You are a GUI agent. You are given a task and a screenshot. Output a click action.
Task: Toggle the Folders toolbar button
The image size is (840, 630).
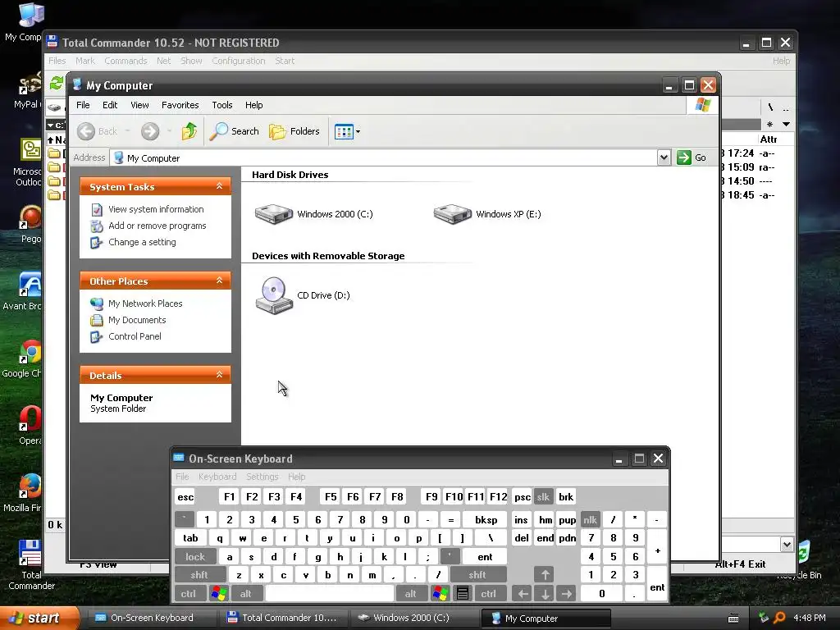tap(294, 131)
